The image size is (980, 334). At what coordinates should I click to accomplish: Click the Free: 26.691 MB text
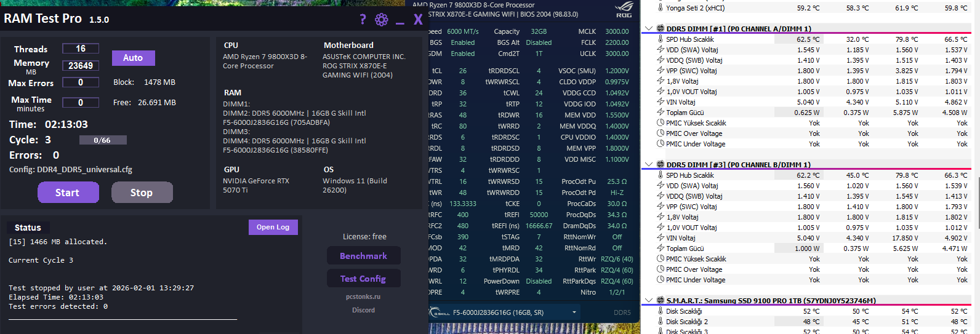tap(145, 103)
